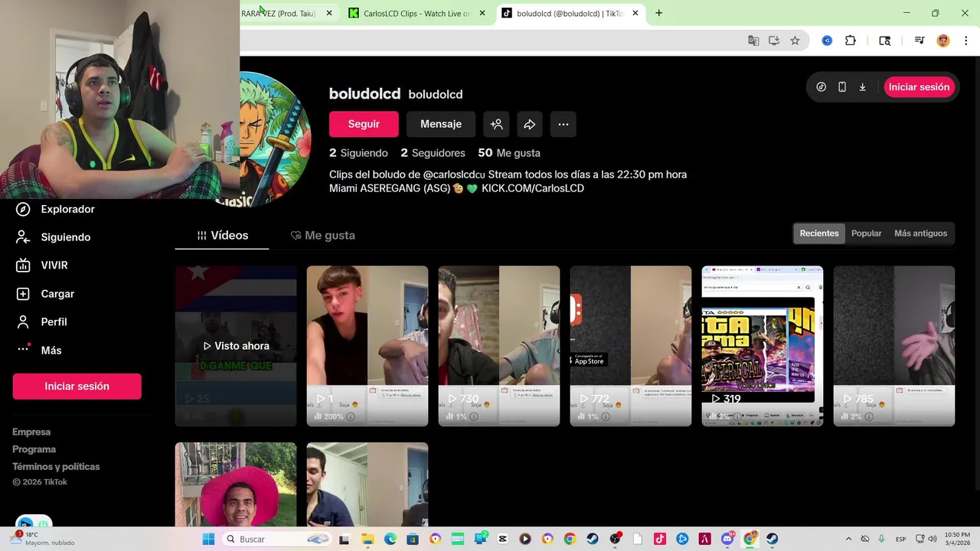Open the Chrome three-dot menu
Image resolution: width=980 pixels, height=551 pixels.
pyautogui.click(x=965, y=41)
